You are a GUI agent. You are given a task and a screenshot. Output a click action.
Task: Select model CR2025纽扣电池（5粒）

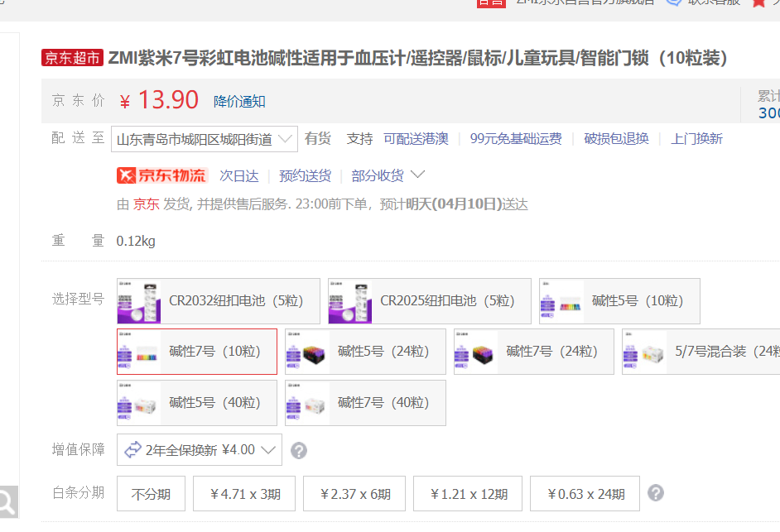pyautogui.click(x=430, y=301)
